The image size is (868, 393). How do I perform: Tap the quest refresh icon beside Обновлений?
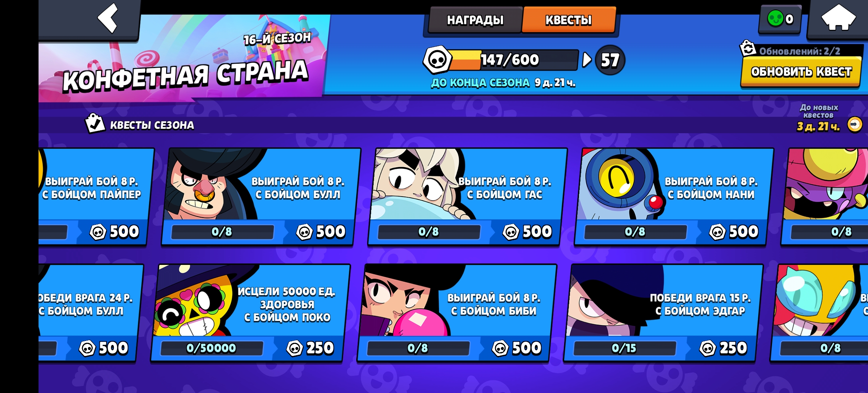pos(748,48)
